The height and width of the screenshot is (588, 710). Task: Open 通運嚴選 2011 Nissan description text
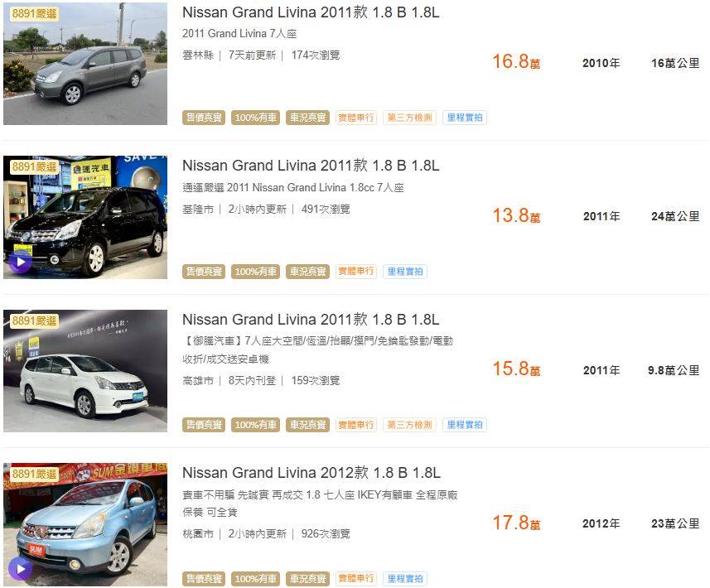click(293, 187)
